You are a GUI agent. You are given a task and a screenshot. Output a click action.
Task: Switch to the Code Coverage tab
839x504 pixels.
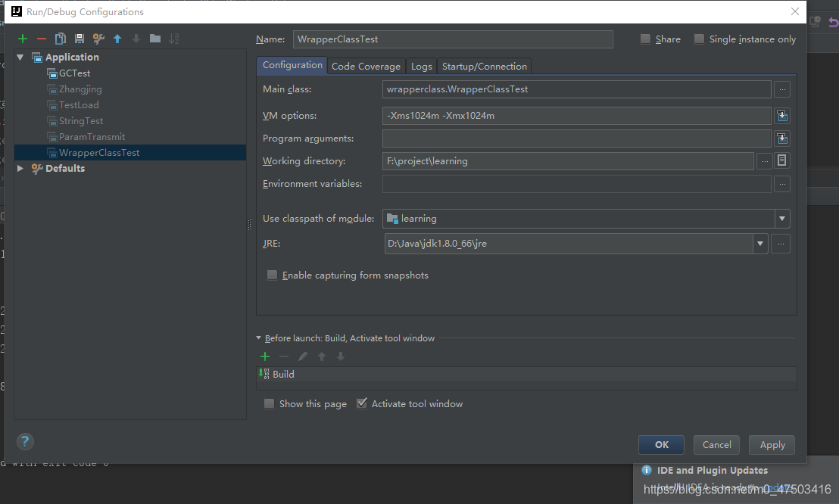(366, 67)
